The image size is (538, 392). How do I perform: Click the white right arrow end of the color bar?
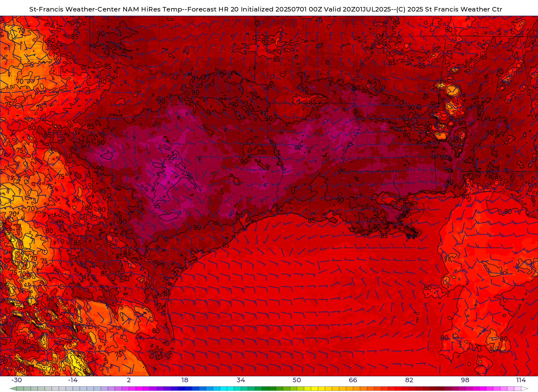(525, 388)
